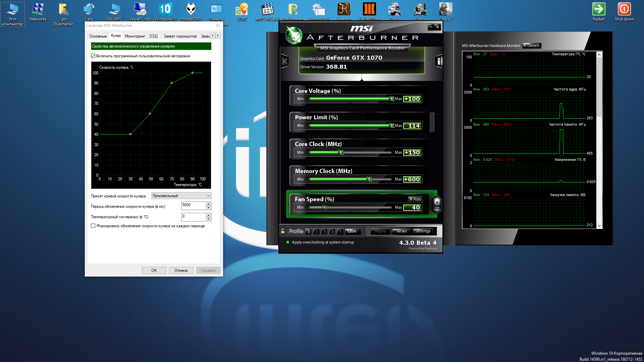Click the Detach monitor button
The width and height of the screenshot is (644, 362).
click(x=532, y=46)
